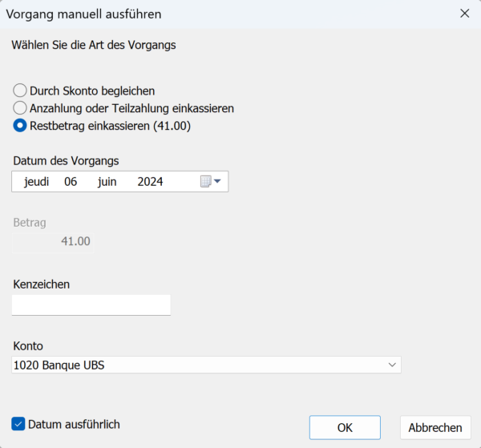The height and width of the screenshot is (448, 481).
Task: Open the 1020 Banque UBS combo box
Action: point(206,365)
